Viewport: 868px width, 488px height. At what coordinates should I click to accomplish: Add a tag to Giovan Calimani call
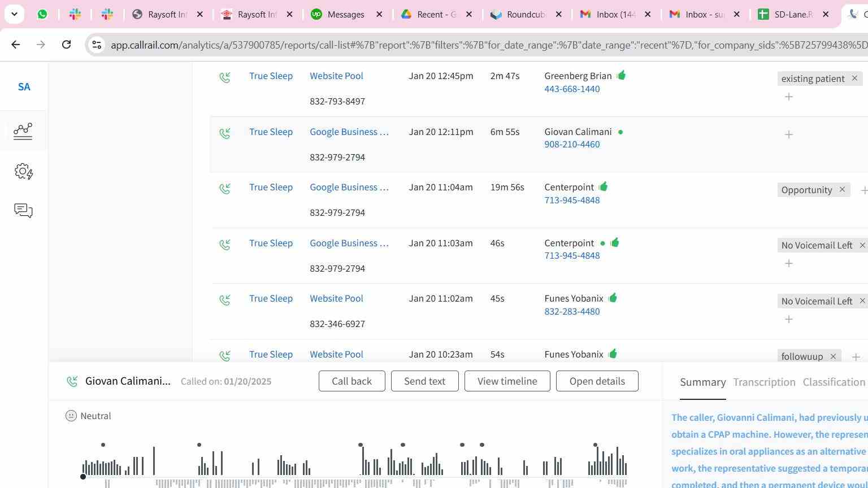click(x=789, y=134)
